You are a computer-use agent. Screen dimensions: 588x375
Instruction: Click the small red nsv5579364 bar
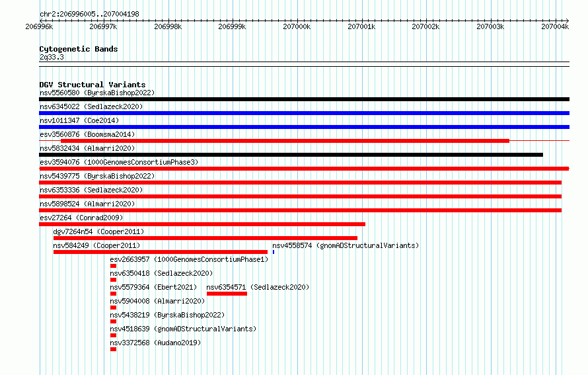click(x=113, y=294)
